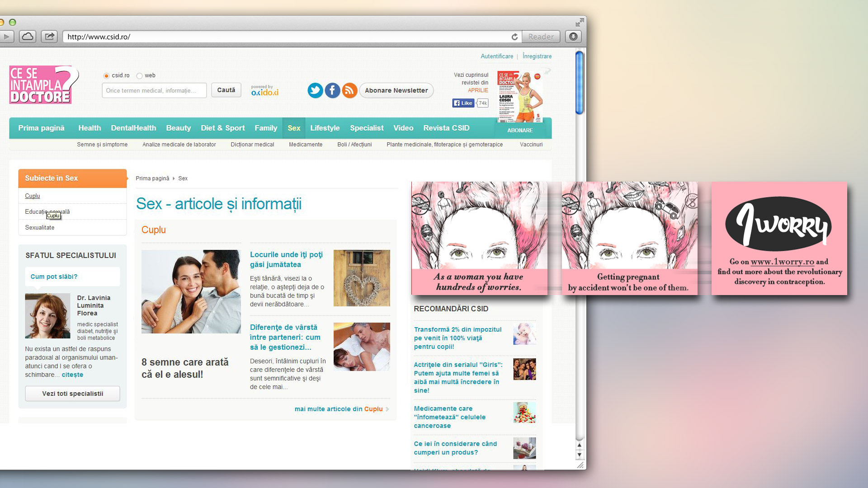Click the Facebook Like button
The image size is (868, 488).
(x=463, y=103)
